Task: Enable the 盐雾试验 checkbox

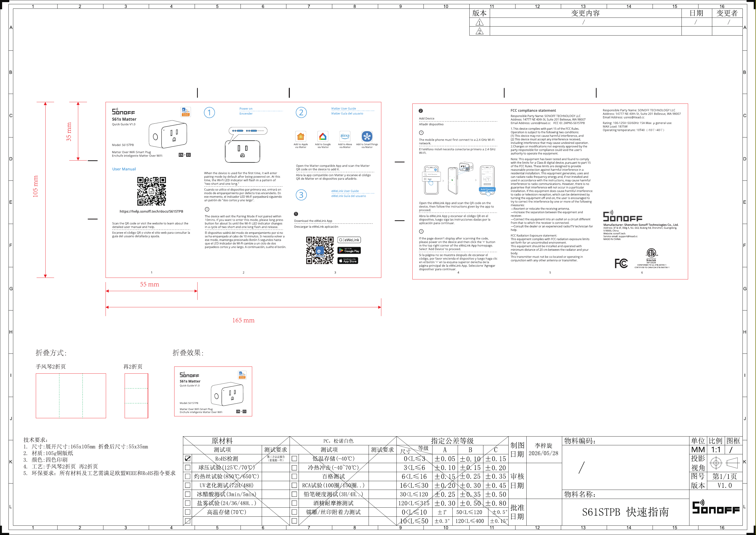Action: pos(188,503)
